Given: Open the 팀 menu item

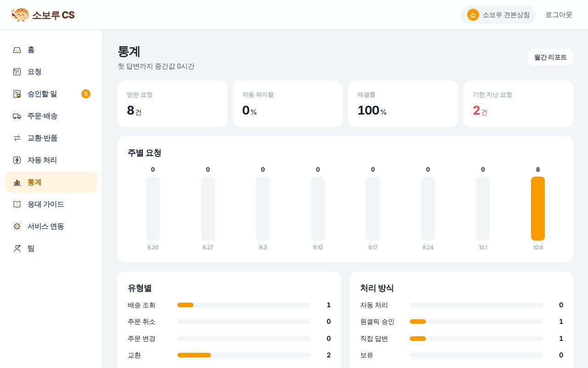Looking at the screenshot, I should [x=51, y=248].
